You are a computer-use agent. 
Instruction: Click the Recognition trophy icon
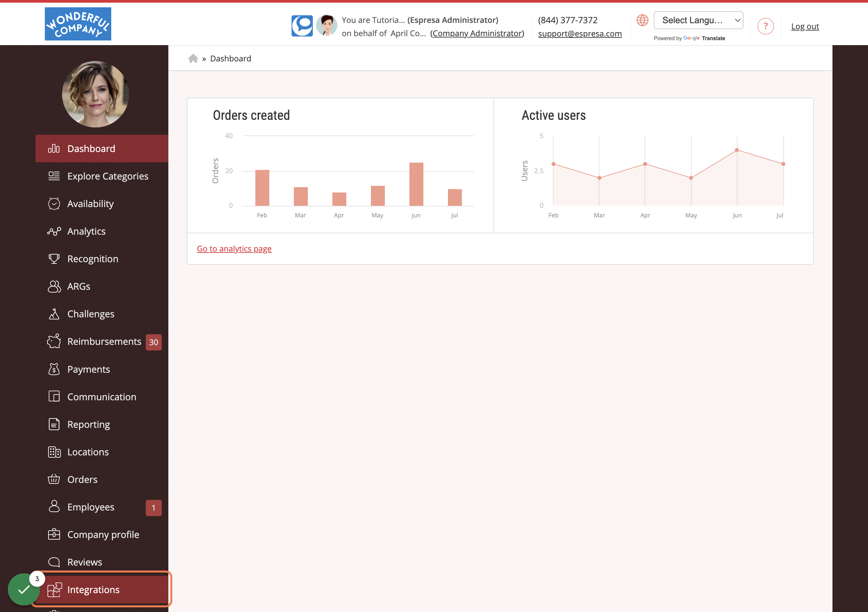tap(54, 259)
